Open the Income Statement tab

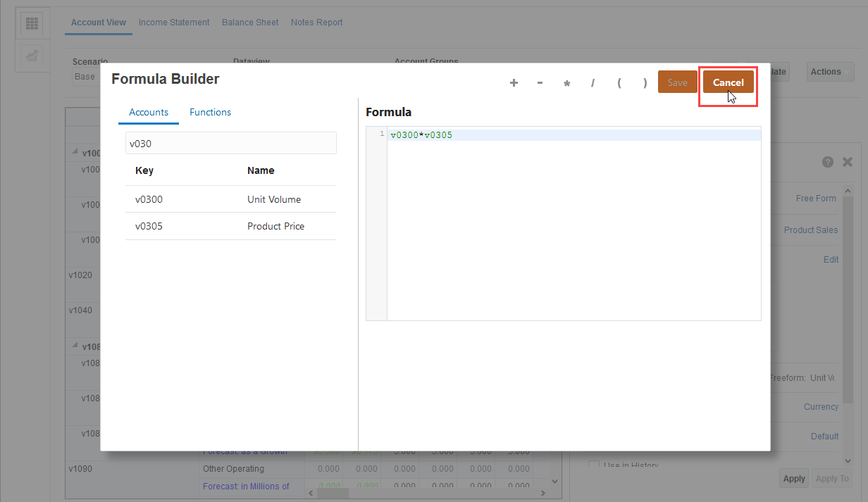coord(173,22)
